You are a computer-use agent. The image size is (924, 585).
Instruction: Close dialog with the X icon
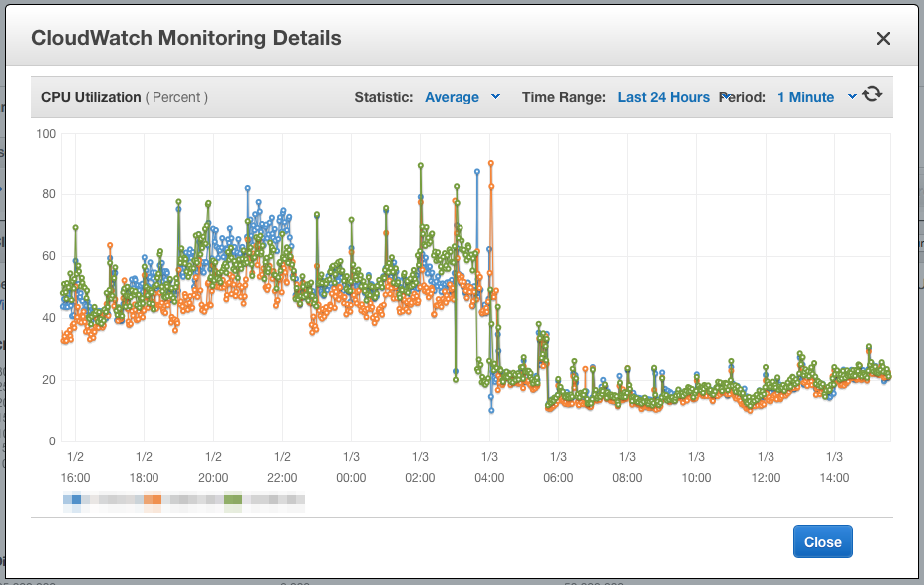click(x=883, y=39)
